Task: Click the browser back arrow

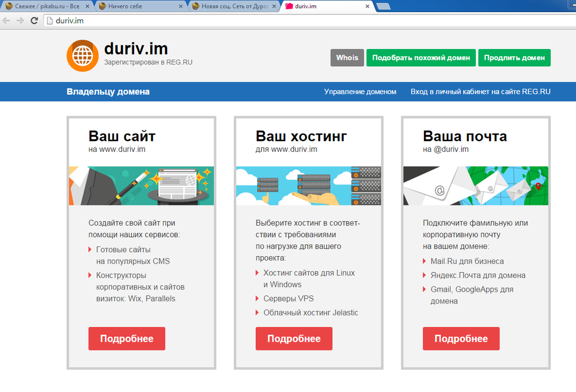Action: 6,21
